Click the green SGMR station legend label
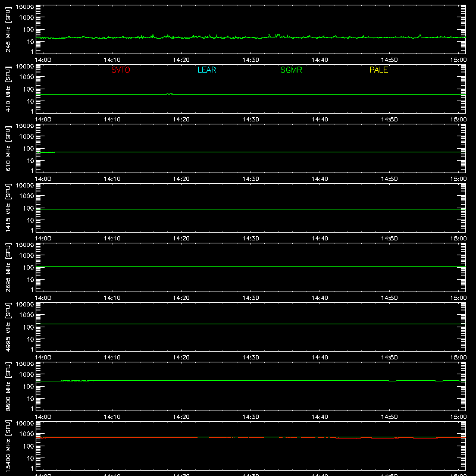This screenshot has width=476, height=476. click(x=291, y=70)
